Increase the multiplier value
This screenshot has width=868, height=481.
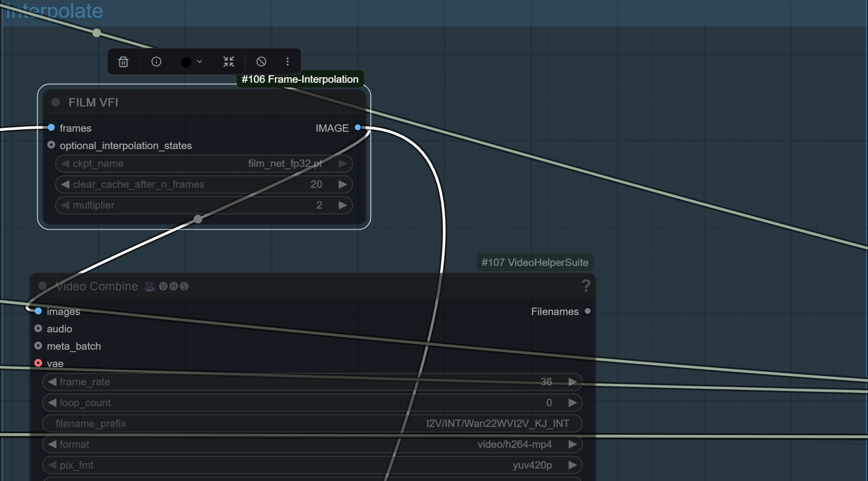pyautogui.click(x=343, y=205)
